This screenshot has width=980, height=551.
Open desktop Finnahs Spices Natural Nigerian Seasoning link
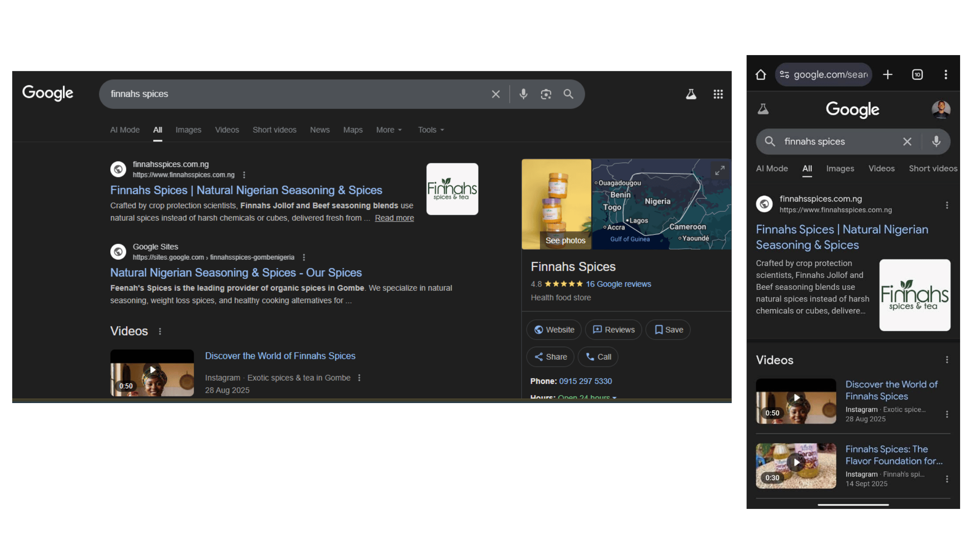pyautogui.click(x=246, y=190)
